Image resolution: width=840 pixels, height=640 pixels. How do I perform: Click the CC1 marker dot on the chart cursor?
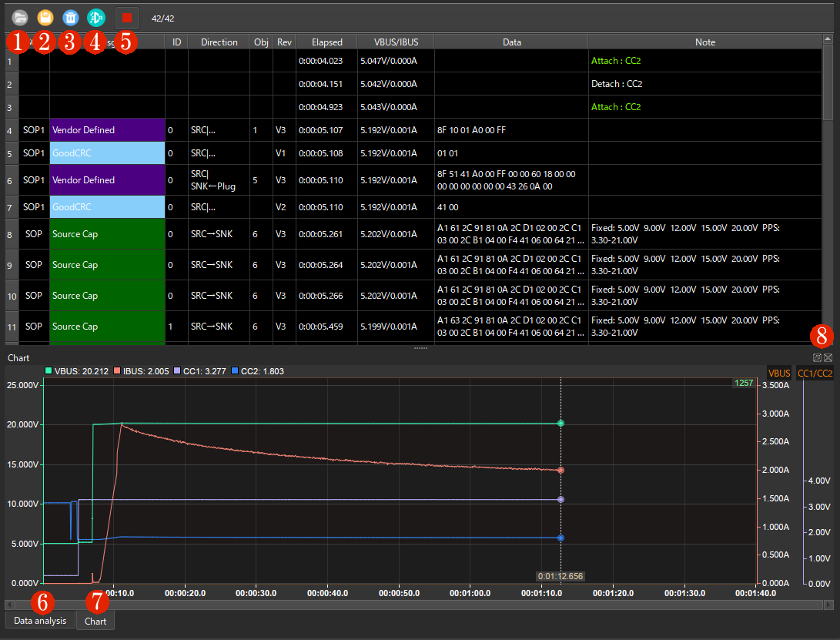click(561, 500)
